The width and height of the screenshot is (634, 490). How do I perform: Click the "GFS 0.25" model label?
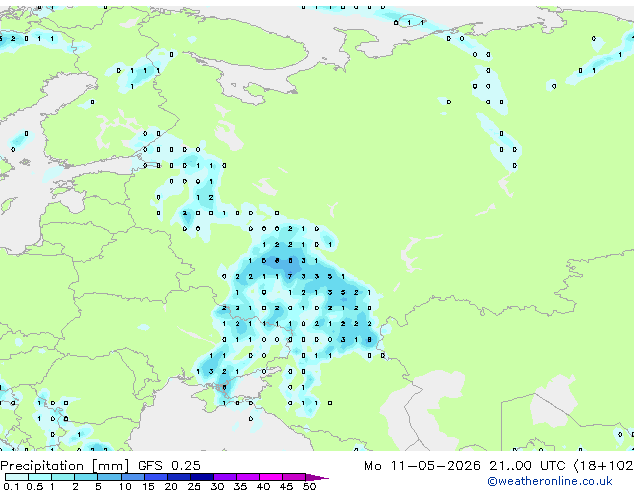pos(169,465)
